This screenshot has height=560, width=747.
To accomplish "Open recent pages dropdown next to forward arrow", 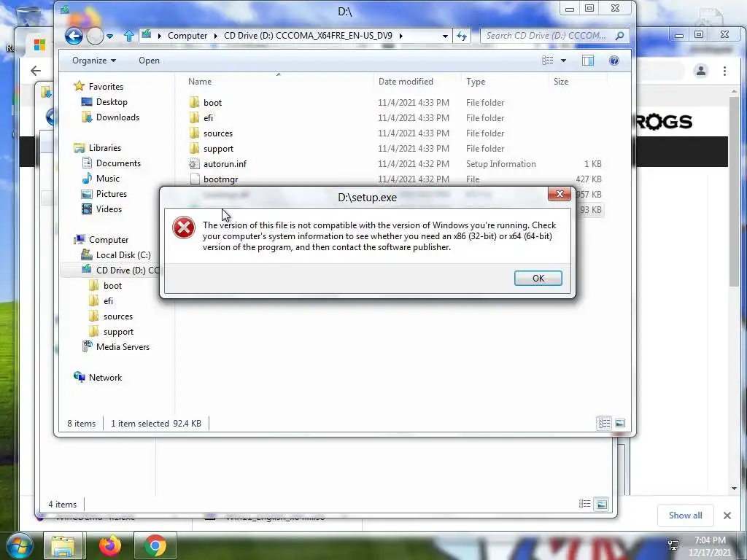I will 109,36.
